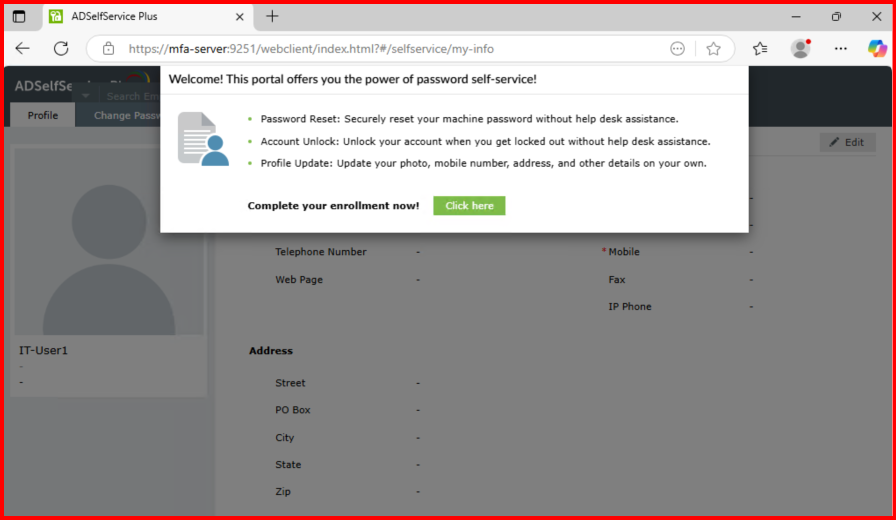Click the URL address bar
The height and width of the screenshot is (520, 896).
(x=390, y=48)
